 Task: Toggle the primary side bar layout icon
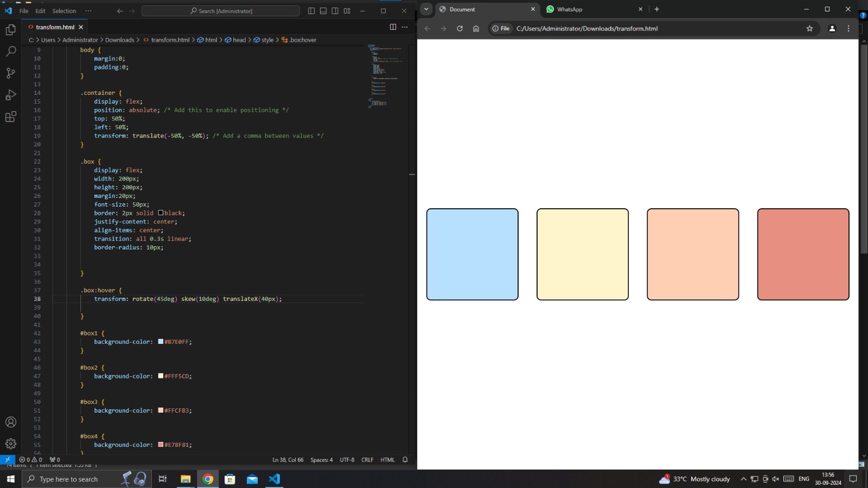(x=311, y=11)
